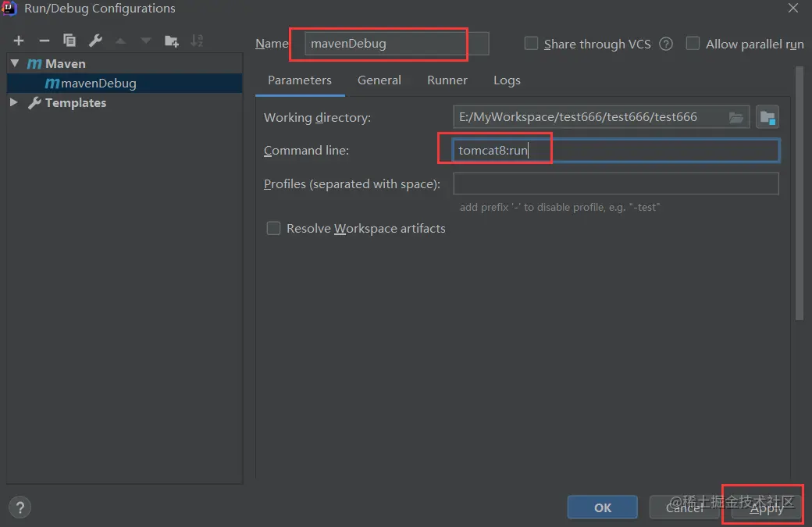
Task: Click the vertical scrollbar on right
Action: (x=799, y=193)
